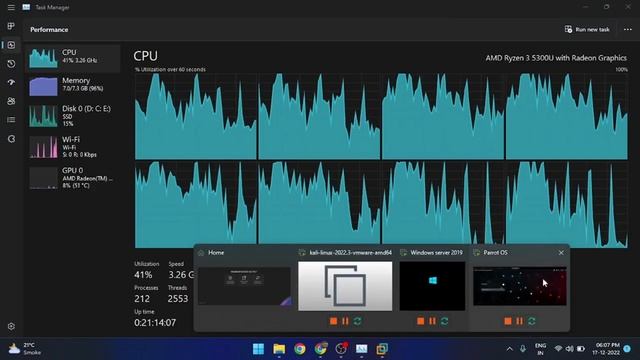Open App history from the sidebar

click(11, 64)
